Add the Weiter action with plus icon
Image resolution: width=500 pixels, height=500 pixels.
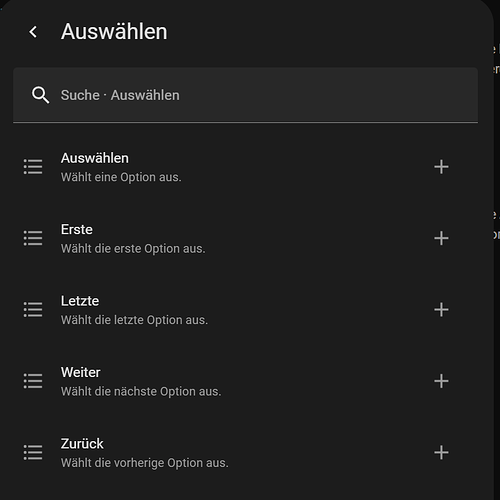click(x=441, y=381)
